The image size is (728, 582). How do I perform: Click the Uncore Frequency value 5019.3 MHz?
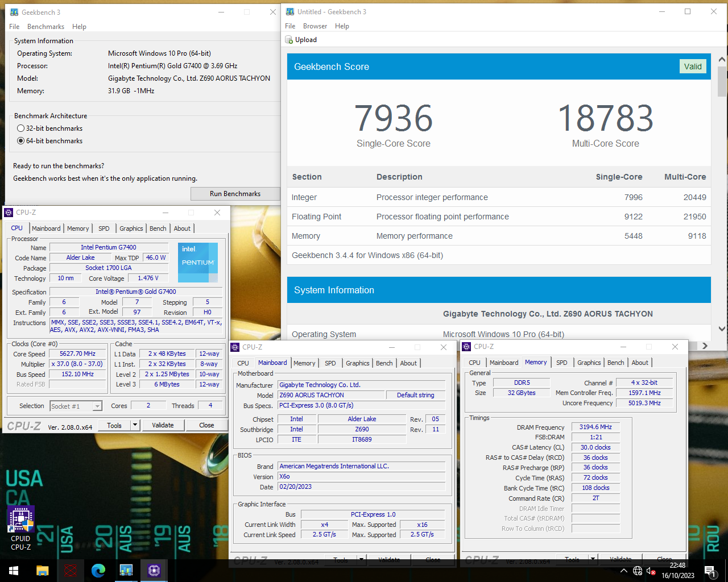click(x=644, y=403)
